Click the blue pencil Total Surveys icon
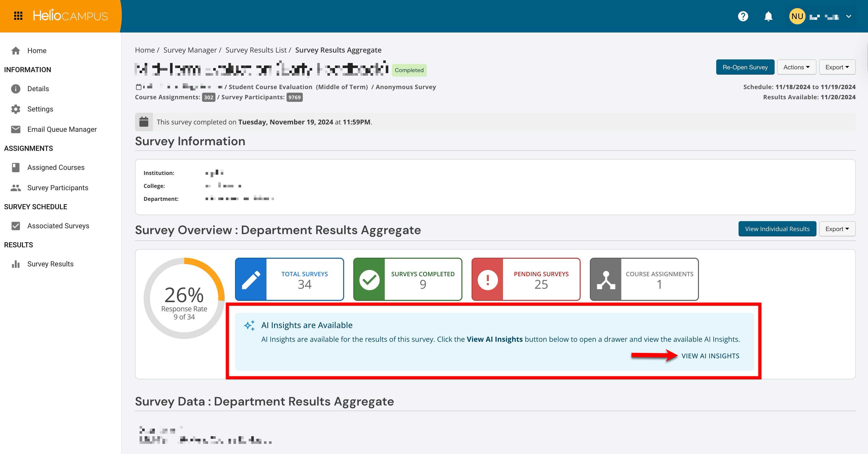This screenshot has width=868, height=454. (x=251, y=279)
